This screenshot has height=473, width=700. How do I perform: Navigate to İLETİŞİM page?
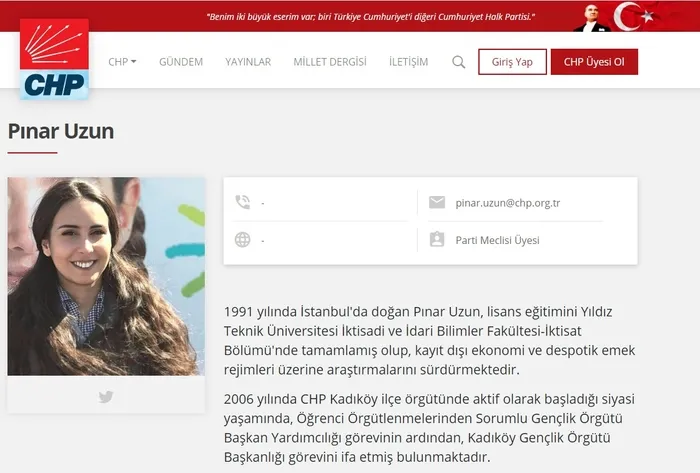click(408, 62)
